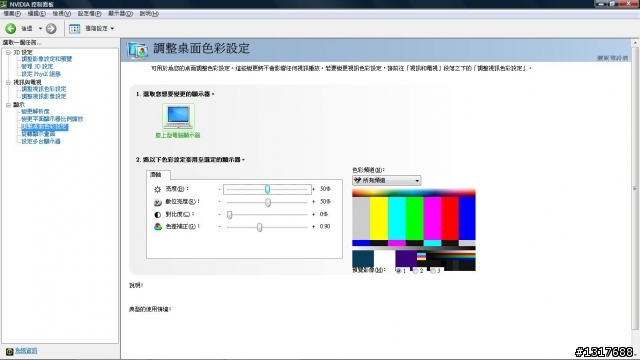Select preview image radio 1
The width and height of the screenshot is (640, 360).
click(398, 271)
